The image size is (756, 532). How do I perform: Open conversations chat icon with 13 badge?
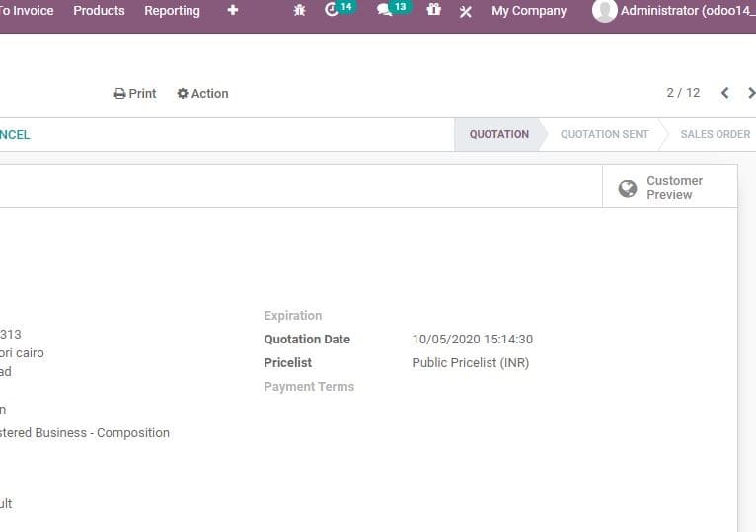385,11
